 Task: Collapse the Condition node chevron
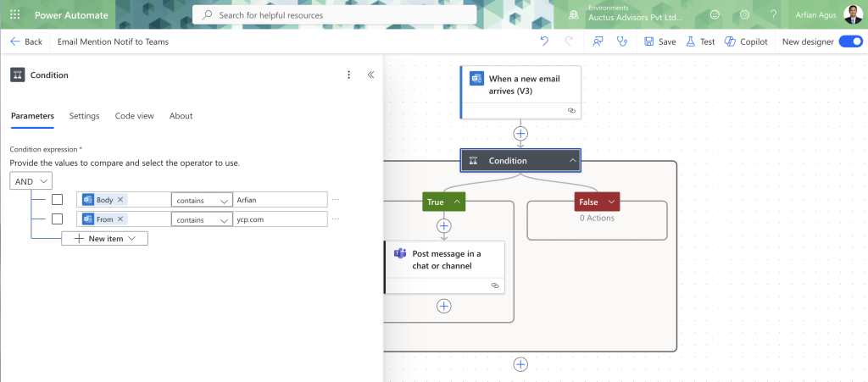(572, 160)
